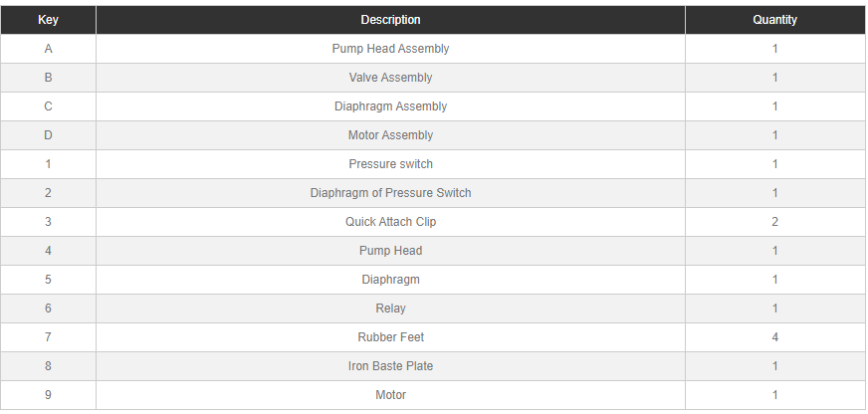Click key number 6 cell
Image resolution: width=868 pixels, height=414 pixels.
[48, 309]
